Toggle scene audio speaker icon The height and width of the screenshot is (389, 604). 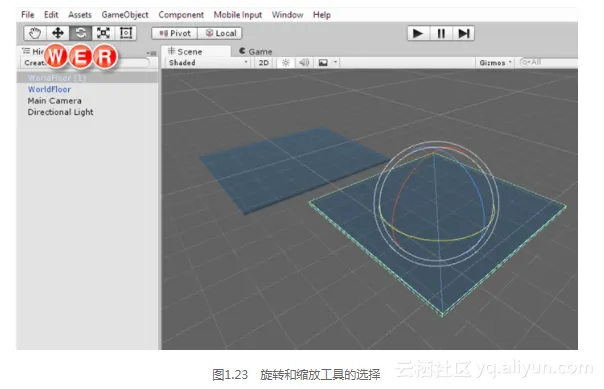pos(304,63)
